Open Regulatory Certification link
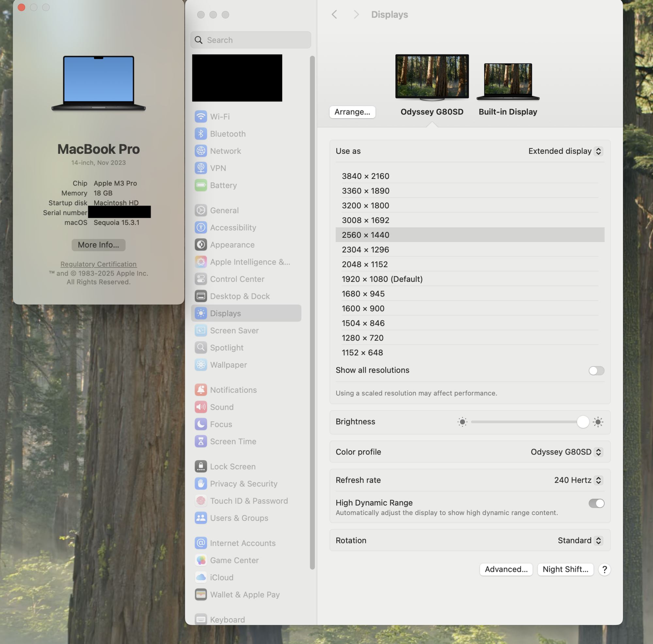This screenshot has width=653, height=644. coord(98,265)
